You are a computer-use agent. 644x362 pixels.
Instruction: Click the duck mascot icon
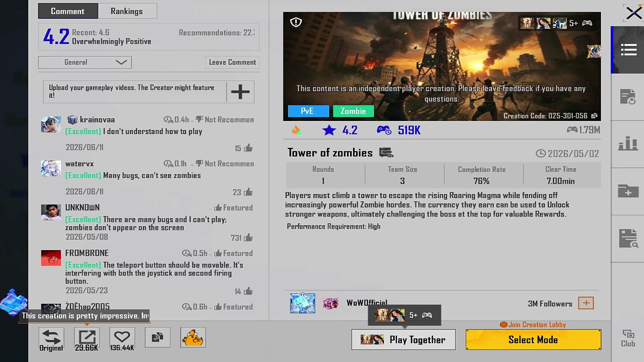[193, 337]
